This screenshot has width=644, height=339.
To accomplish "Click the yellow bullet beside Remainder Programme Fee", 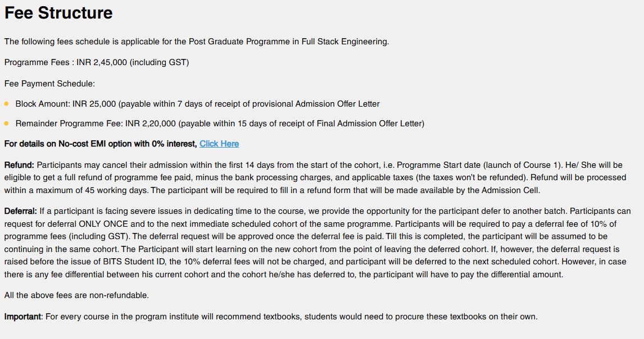I will 7,123.
